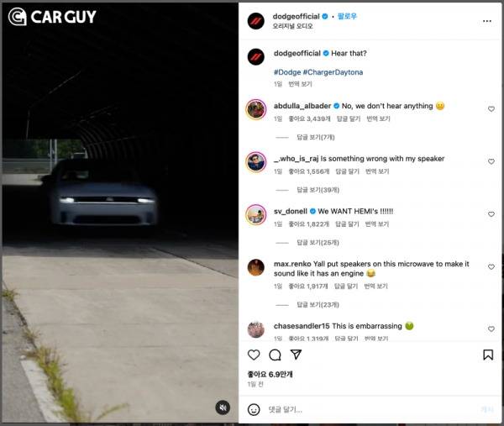Screen dimensions: 504x426
Task: Expand 7 replies under abdulla_albader's comment
Action: coord(315,137)
